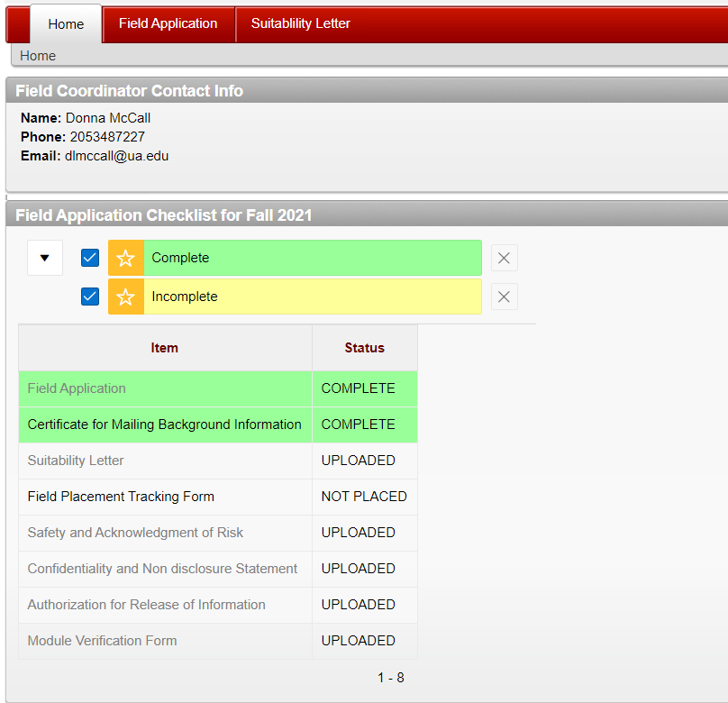
Task: Sort by the Item column header
Action: [165, 348]
